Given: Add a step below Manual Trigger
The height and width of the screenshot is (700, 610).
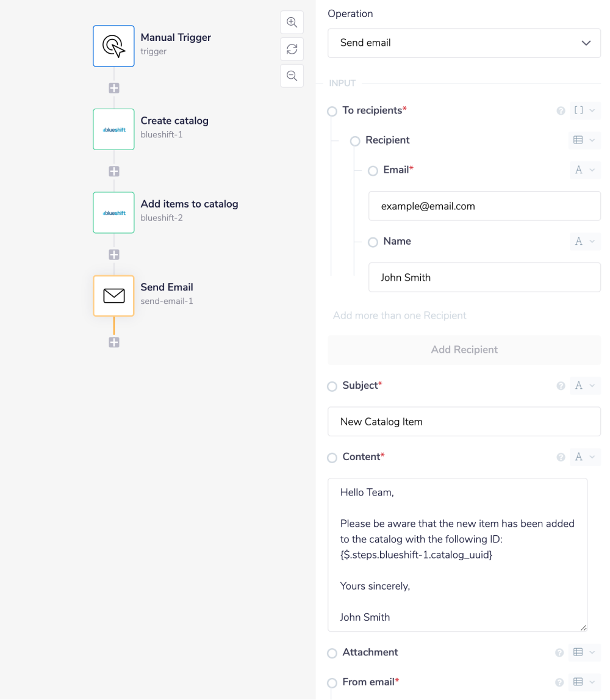Looking at the screenshot, I should coord(114,88).
